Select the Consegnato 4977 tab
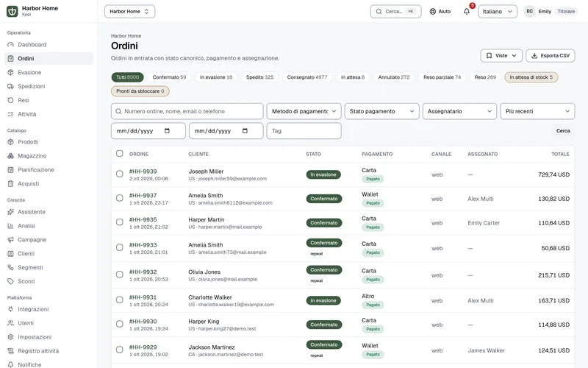 (x=307, y=77)
